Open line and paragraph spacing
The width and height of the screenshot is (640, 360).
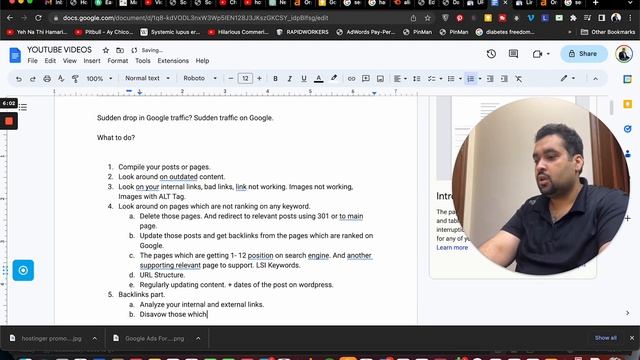[416, 79]
